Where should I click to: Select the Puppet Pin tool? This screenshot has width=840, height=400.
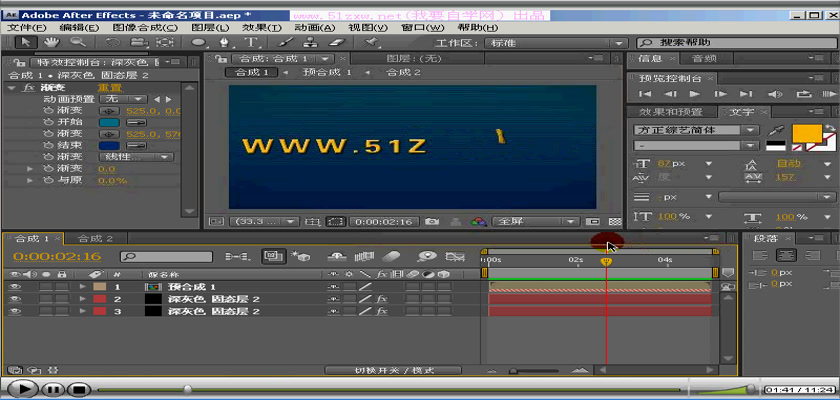tap(370, 42)
